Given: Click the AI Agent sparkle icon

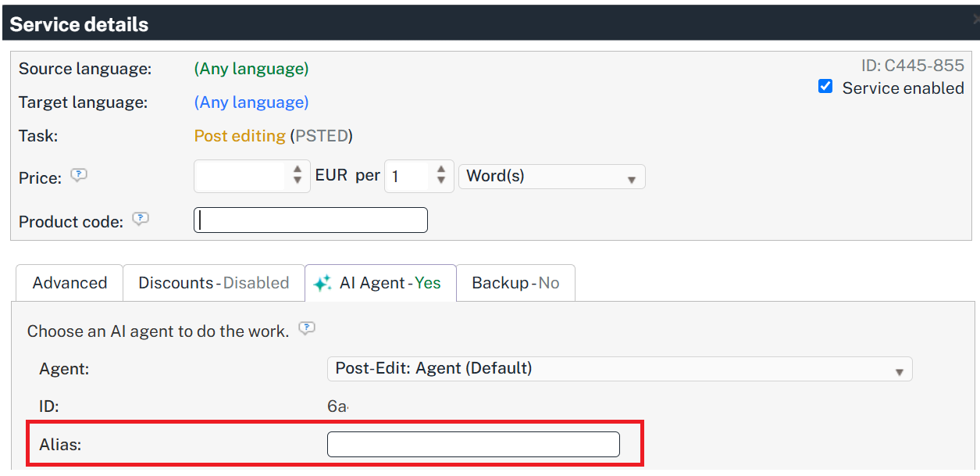Looking at the screenshot, I should 323,284.
